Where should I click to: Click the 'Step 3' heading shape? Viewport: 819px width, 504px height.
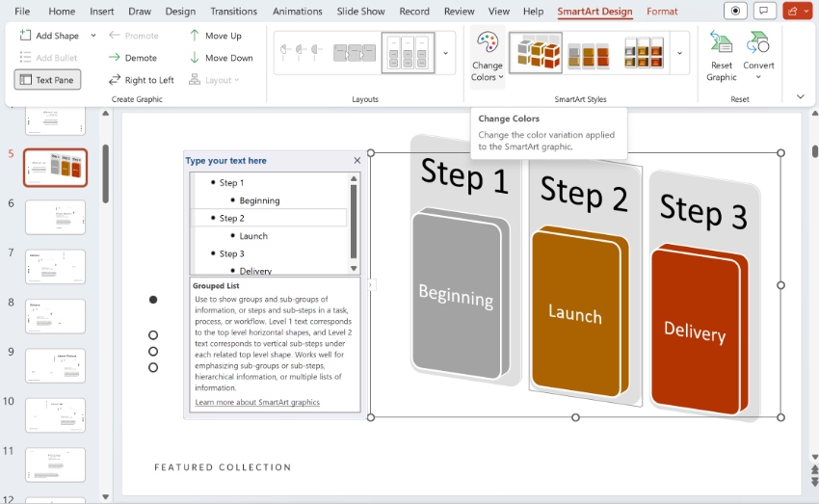coord(703,211)
